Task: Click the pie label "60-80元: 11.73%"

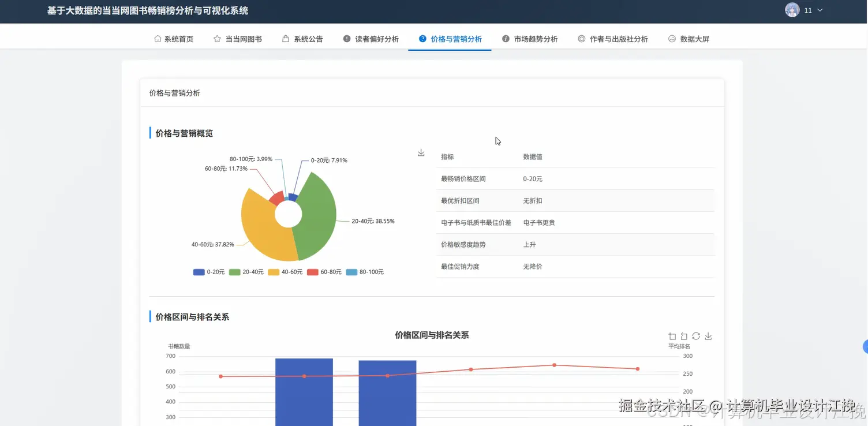Action: [226, 169]
